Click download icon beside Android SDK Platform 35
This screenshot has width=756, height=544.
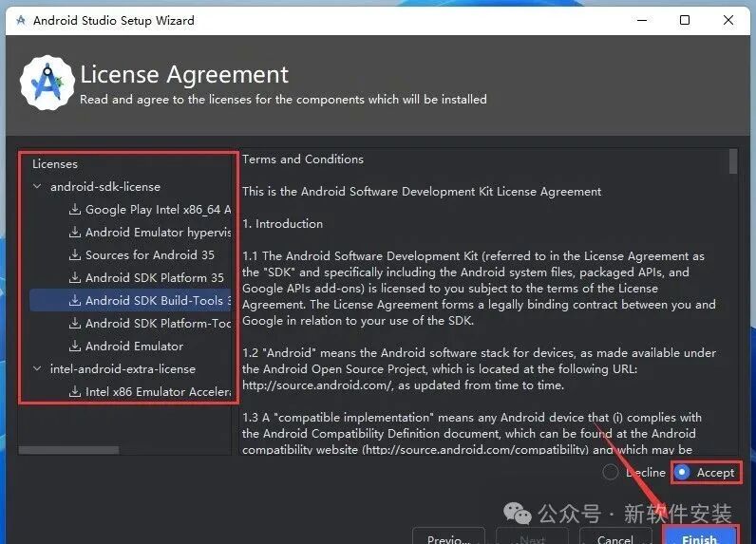[75, 277]
